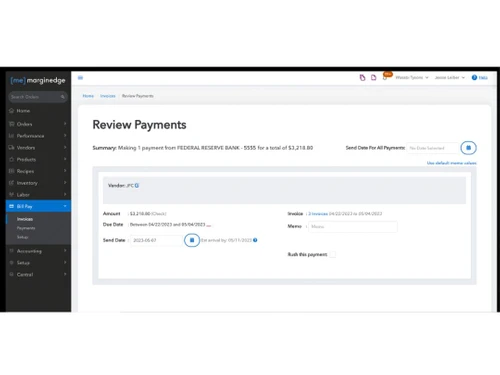
Task: Click the blue Help question mark icon
Action: 474,78
